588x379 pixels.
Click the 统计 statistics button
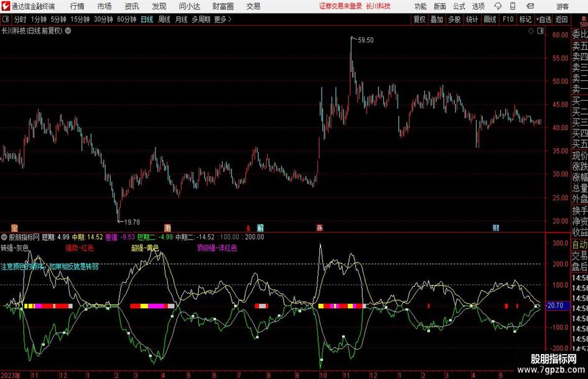click(472, 19)
